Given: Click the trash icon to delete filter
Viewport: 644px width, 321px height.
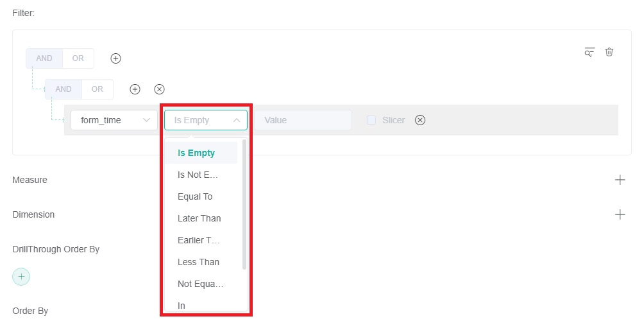Looking at the screenshot, I should click(x=609, y=52).
